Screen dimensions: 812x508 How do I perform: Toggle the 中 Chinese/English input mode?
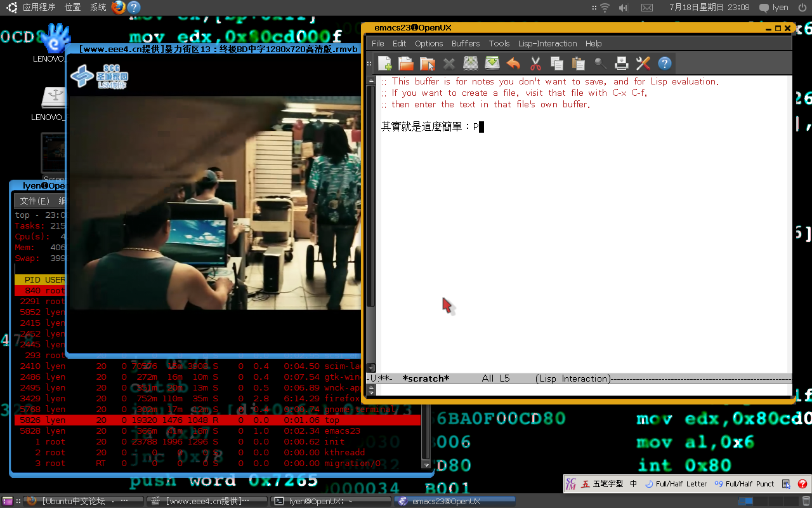click(633, 484)
